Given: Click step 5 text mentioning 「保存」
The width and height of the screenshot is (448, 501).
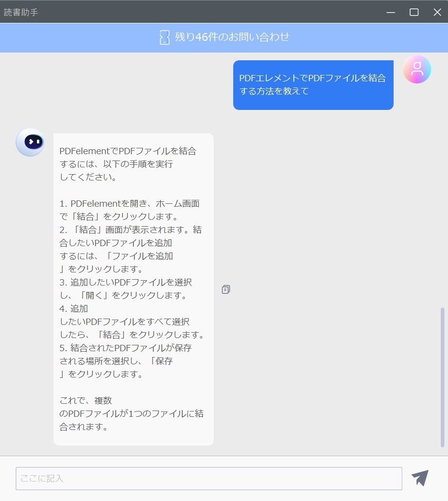Looking at the screenshot, I should coord(125,361).
